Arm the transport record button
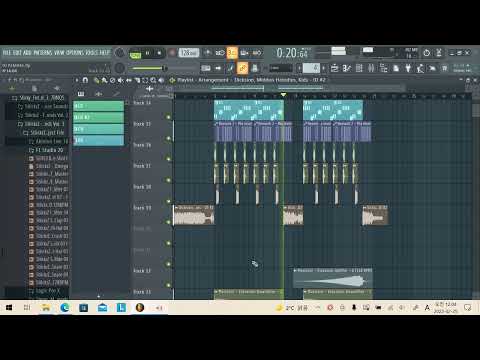Image resolution: width=480 pixels, height=360 pixels. tap(172, 53)
